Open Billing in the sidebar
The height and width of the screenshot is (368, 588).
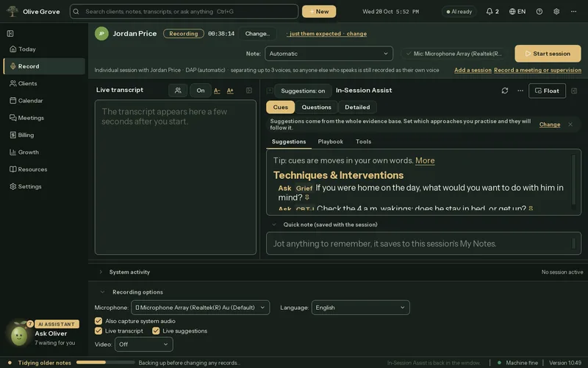click(x=43, y=135)
